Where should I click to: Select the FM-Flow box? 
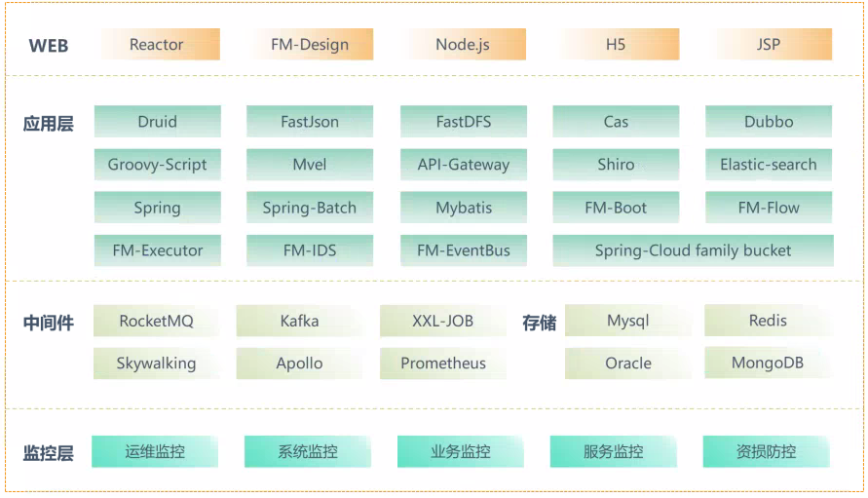click(769, 208)
